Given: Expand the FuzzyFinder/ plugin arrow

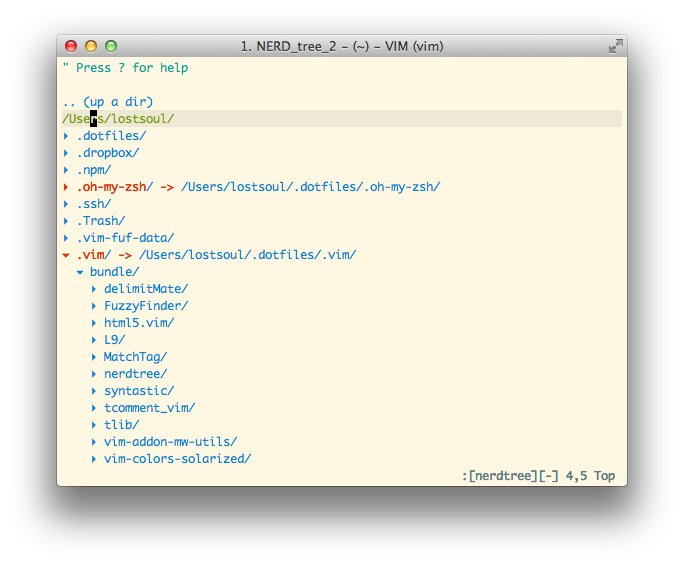Looking at the screenshot, I should [x=94, y=306].
